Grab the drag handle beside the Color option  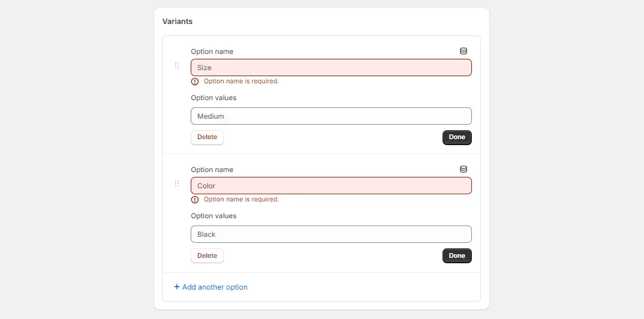click(x=177, y=183)
